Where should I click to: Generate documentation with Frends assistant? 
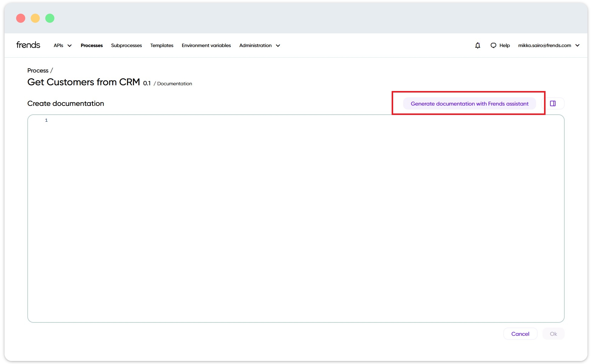click(469, 103)
